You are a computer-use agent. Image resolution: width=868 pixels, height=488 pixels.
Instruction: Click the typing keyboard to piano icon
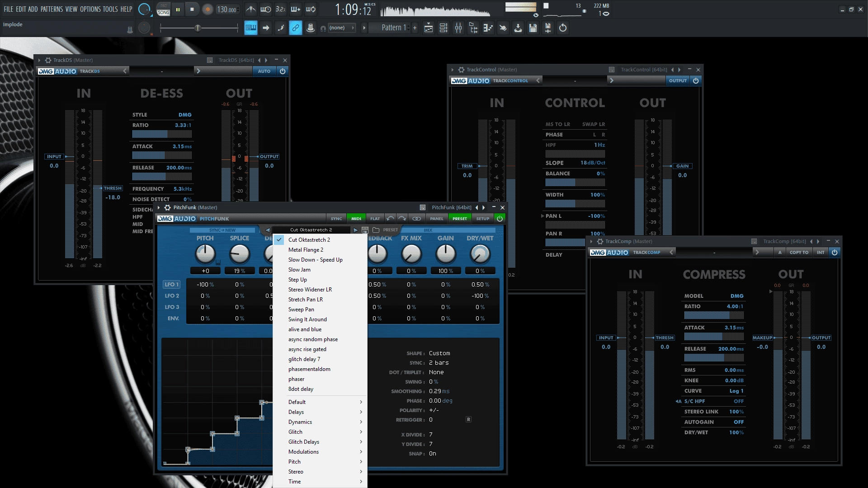(x=251, y=28)
